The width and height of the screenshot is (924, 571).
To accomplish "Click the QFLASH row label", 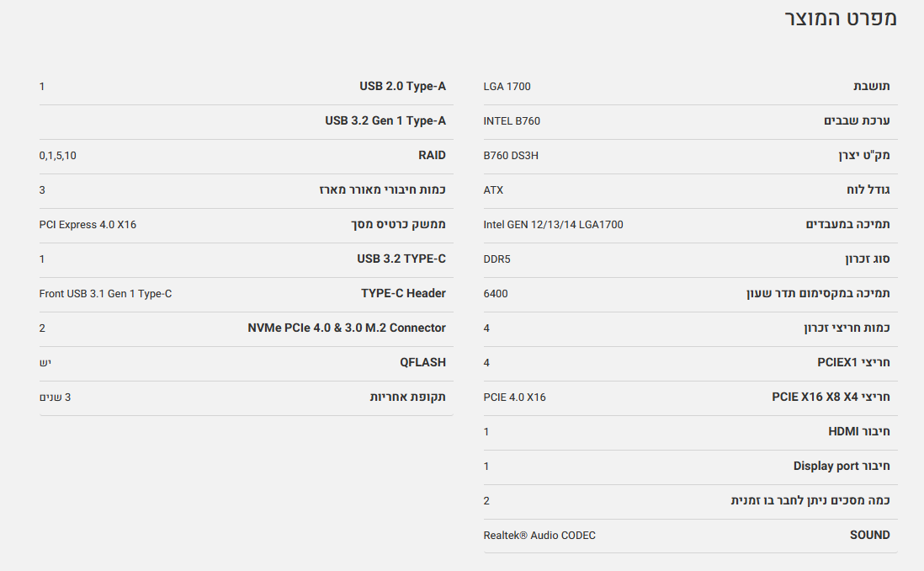I will (x=422, y=363).
